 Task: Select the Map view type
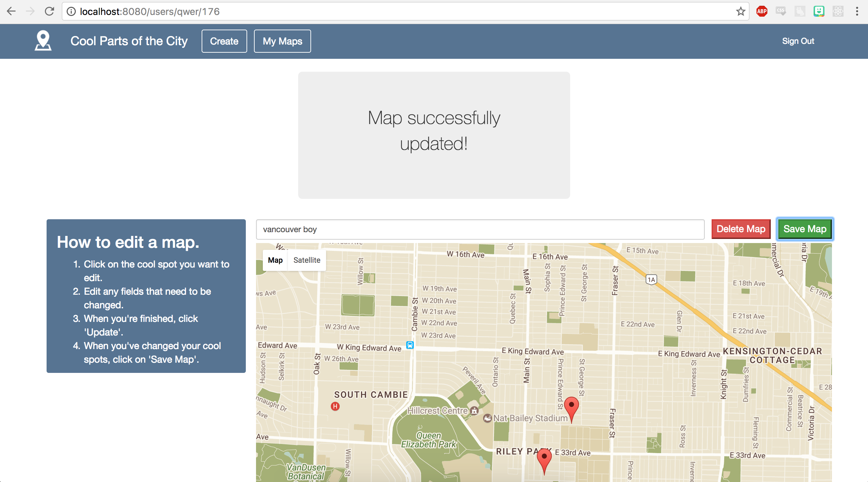[x=275, y=260]
